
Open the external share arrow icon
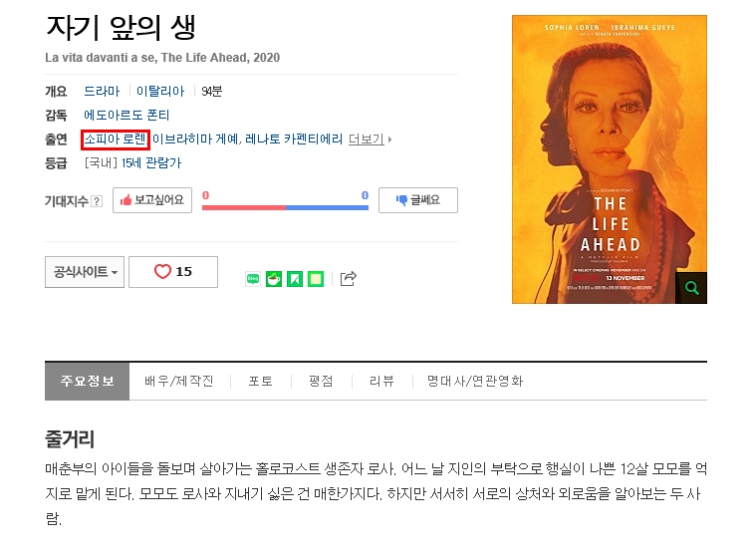tap(348, 278)
